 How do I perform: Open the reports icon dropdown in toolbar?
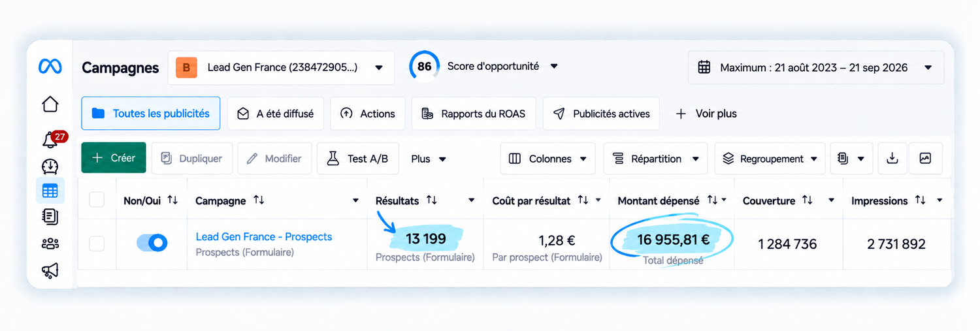[851, 159]
